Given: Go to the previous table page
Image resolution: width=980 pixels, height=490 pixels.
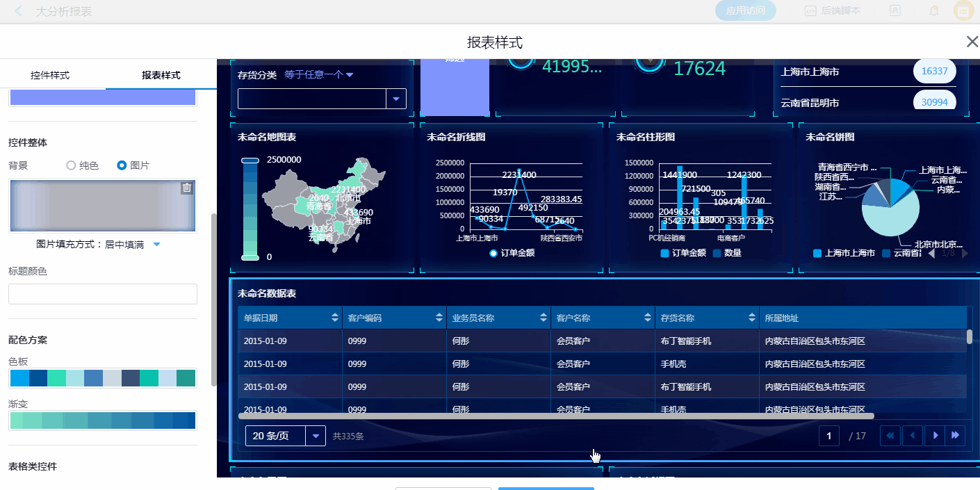Looking at the screenshot, I should (x=912, y=436).
